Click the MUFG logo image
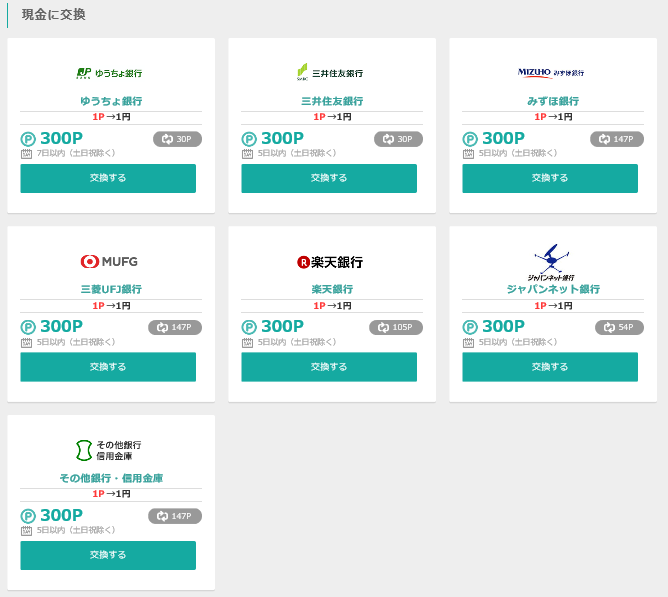The width and height of the screenshot is (668, 597). (x=109, y=261)
